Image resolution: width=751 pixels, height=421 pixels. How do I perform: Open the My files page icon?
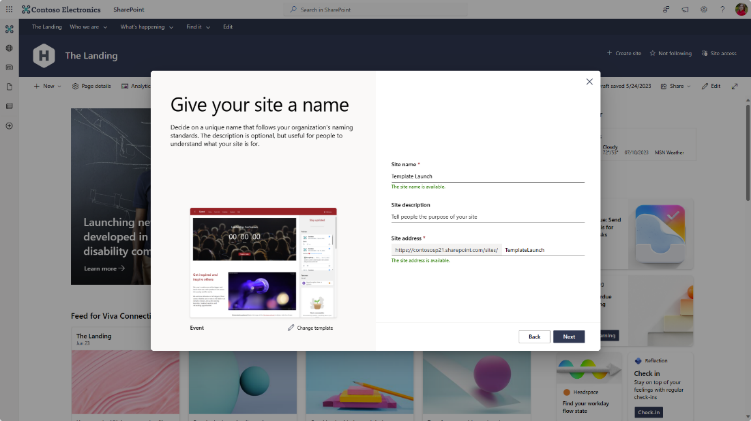[x=9, y=87]
